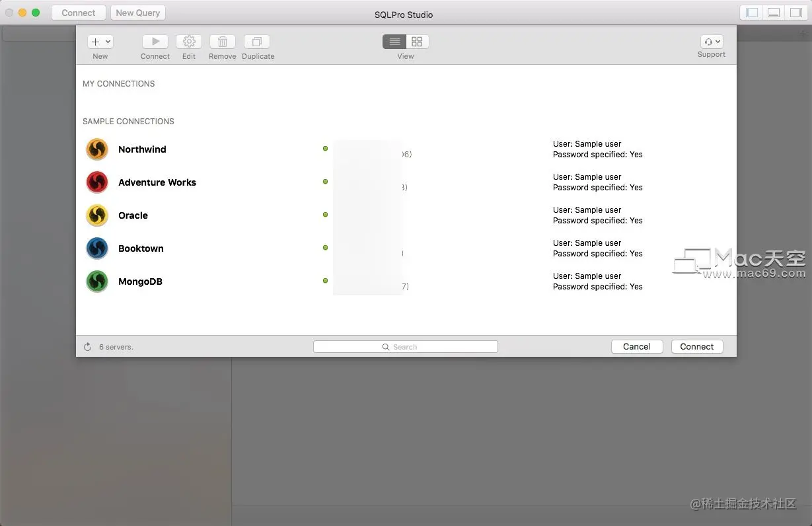Select the Adventure Works connection icon
The height and width of the screenshot is (526, 812).
point(97,182)
